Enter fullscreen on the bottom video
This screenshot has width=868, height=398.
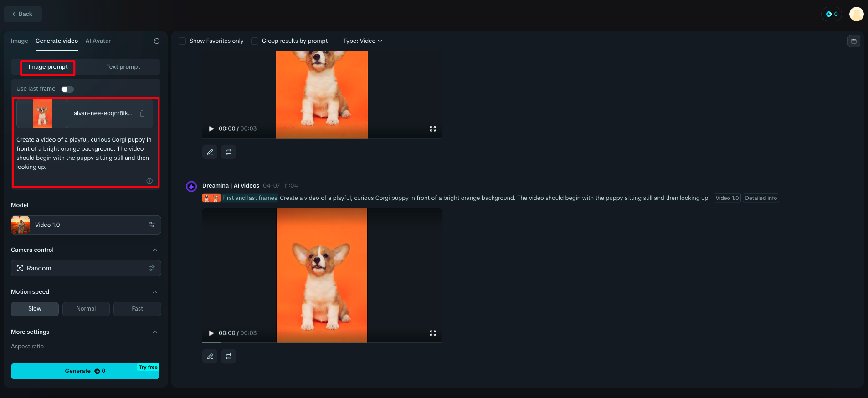point(433,333)
